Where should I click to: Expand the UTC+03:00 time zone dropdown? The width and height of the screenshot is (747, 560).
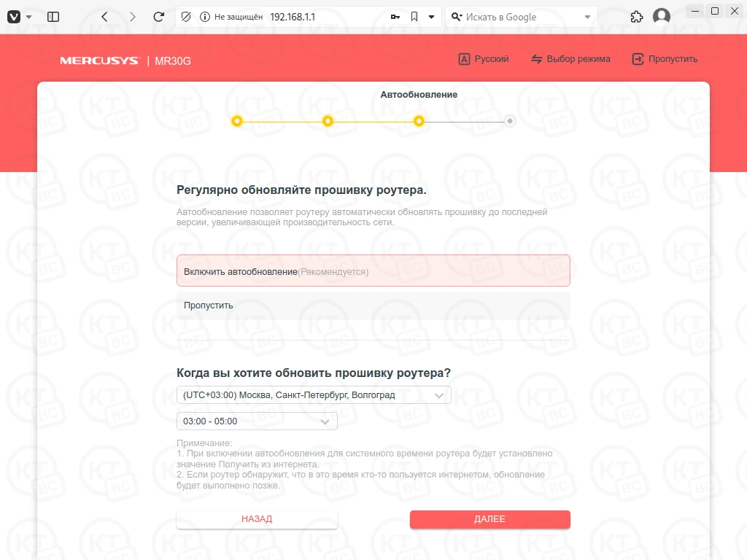click(x=314, y=395)
